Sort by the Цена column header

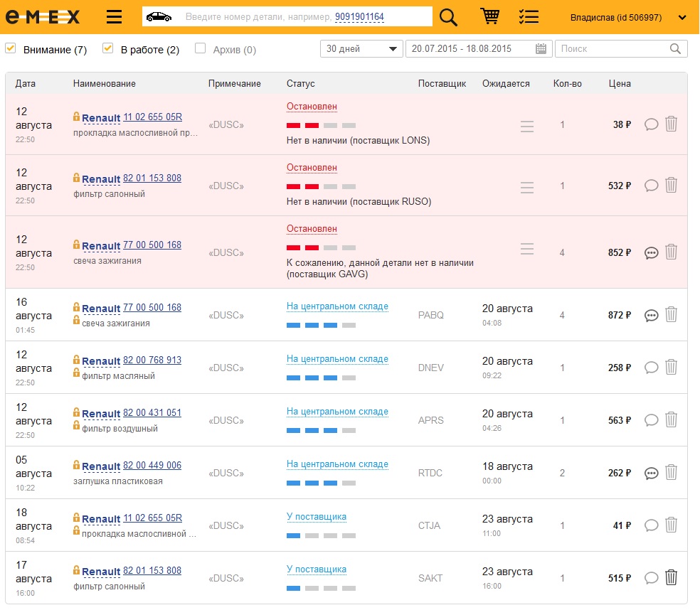[x=620, y=83]
